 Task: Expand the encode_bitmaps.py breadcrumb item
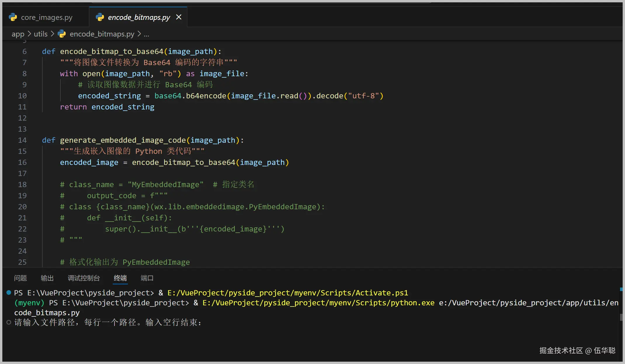(x=102, y=34)
